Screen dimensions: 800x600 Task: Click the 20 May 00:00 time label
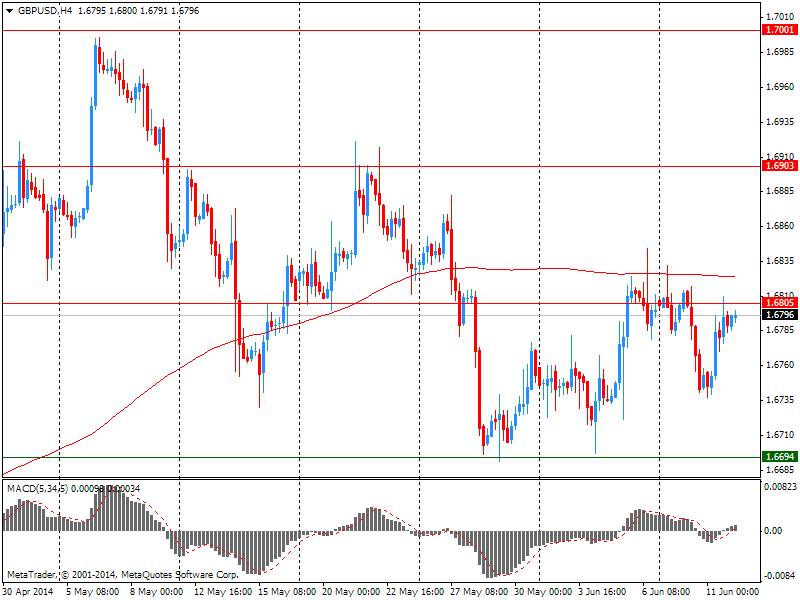351,592
